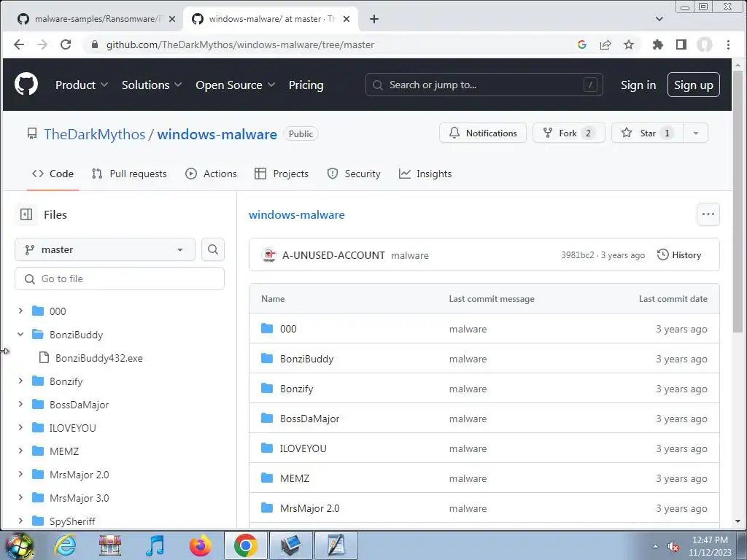Expand the Bonzify tree folder
747x560 pixels.
click(20, 381)
